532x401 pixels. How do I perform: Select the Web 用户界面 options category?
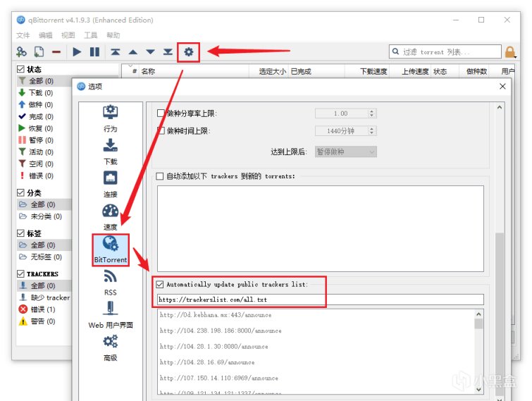pos(110,315)
